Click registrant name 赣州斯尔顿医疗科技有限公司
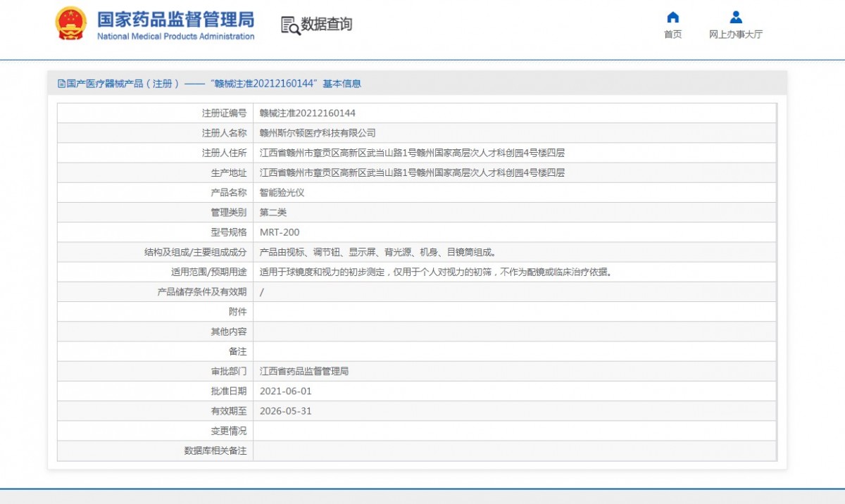845x504 pixels. [x=318, y=133]
